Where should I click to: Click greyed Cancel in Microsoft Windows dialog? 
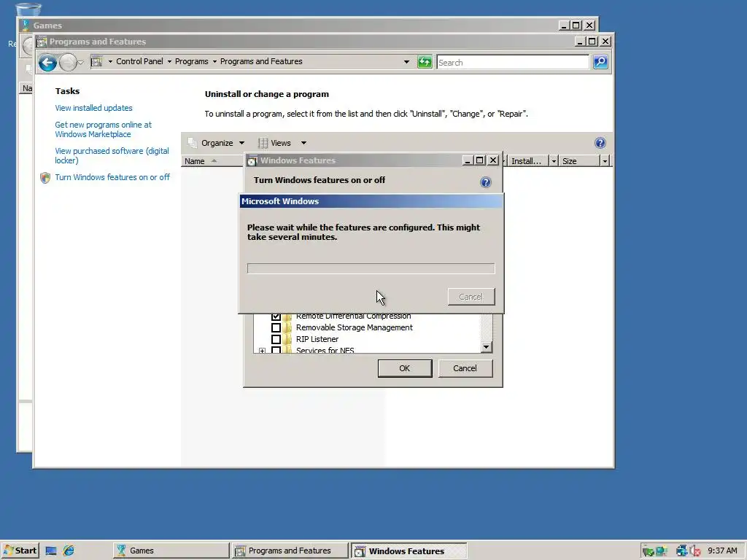[x=471, y=297]
